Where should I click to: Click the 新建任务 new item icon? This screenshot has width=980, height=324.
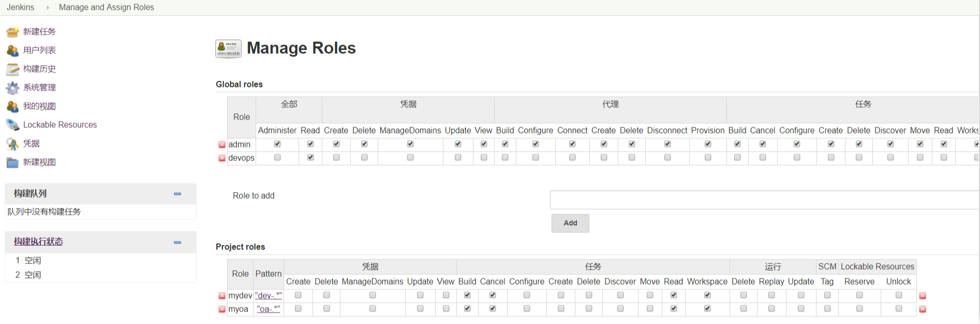pyautogui.click(x=12, y=32)
